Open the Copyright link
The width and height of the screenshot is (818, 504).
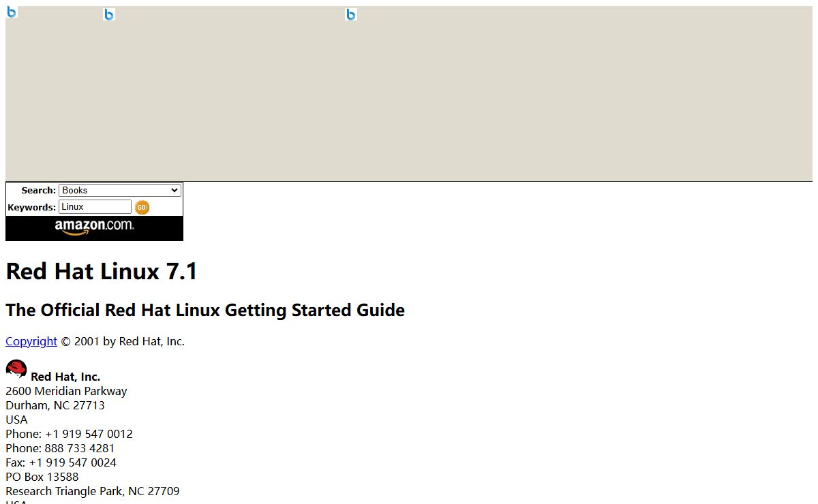coord(31,341)
